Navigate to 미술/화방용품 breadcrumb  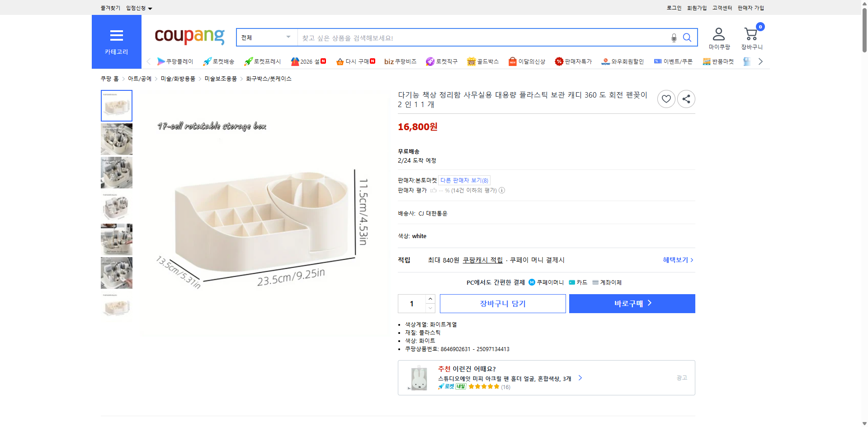(x=177, y=78)
